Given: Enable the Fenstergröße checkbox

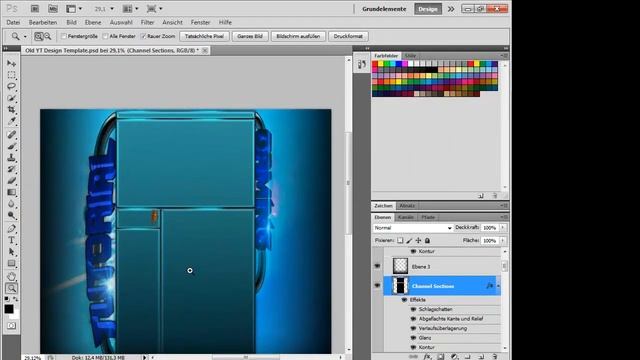Looking at the screenshot, I should tap(64, 36).
